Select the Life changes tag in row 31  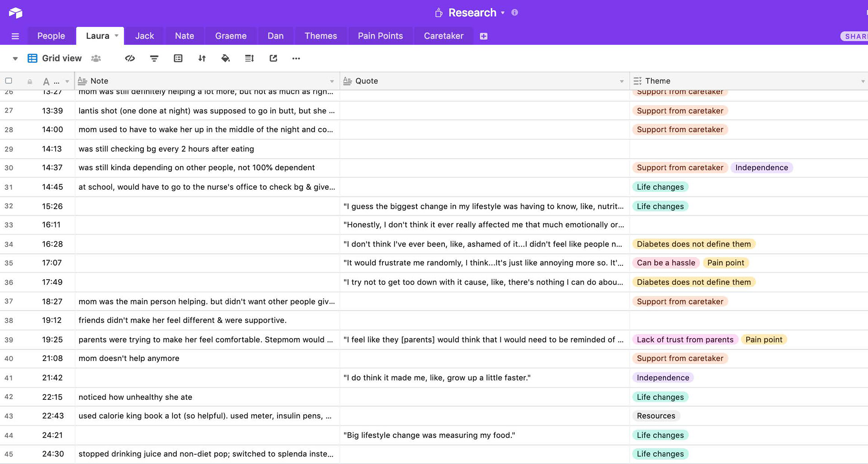pos(660,187)
